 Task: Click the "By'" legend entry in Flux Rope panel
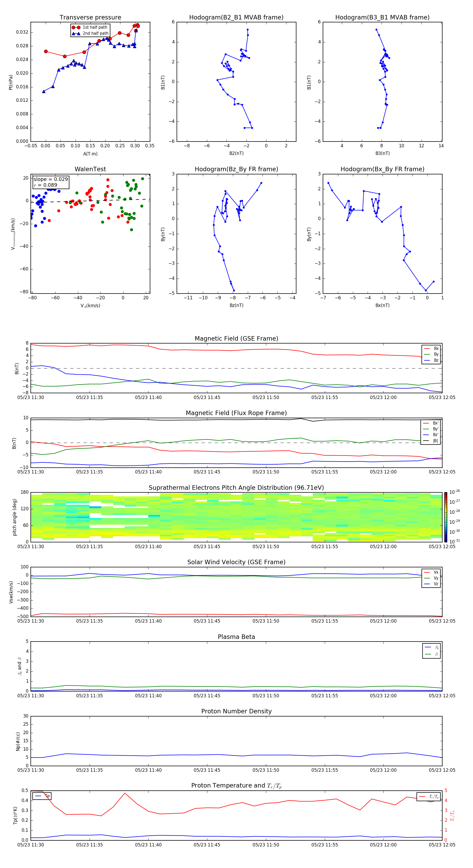click(x=431, y=429)
